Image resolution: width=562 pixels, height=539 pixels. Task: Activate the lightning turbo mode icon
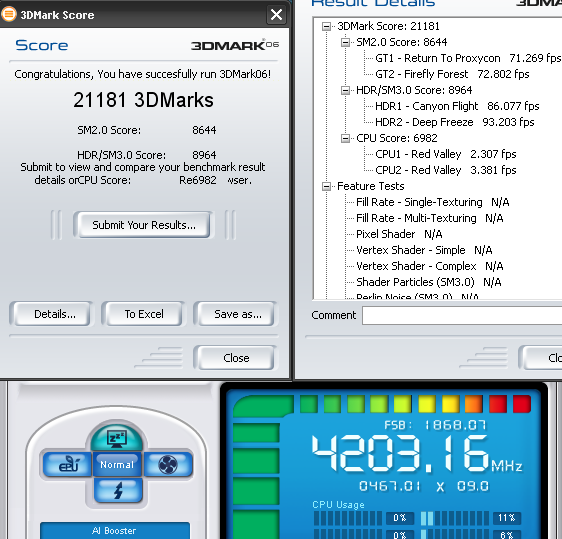pyautogui.click(x=118, y=490)
